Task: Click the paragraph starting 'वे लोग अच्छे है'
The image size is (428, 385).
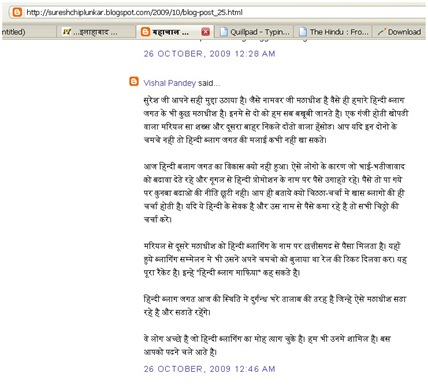Action: coord(267,345)
